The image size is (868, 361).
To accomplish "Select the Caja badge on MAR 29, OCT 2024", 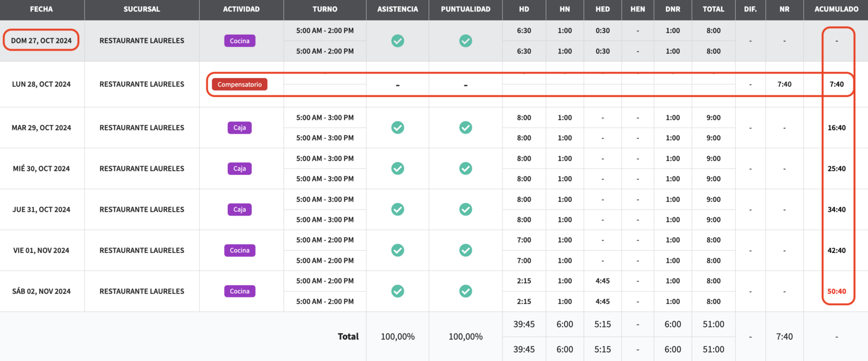I will [239, 128].
